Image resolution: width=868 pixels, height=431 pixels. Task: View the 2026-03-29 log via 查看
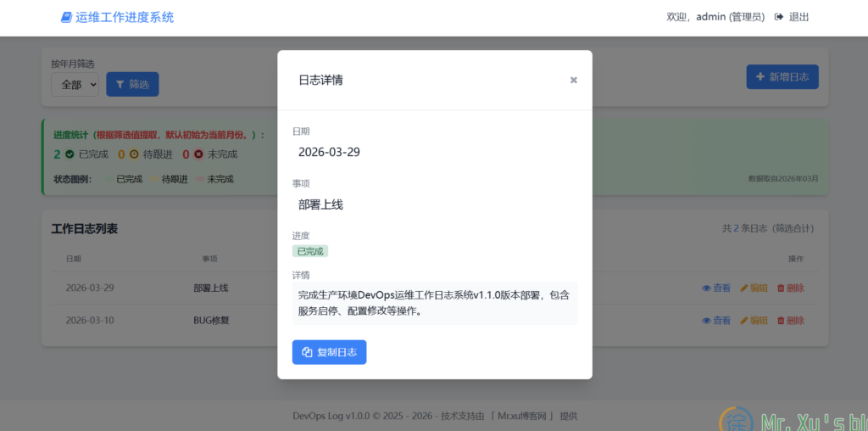(716, 288)
